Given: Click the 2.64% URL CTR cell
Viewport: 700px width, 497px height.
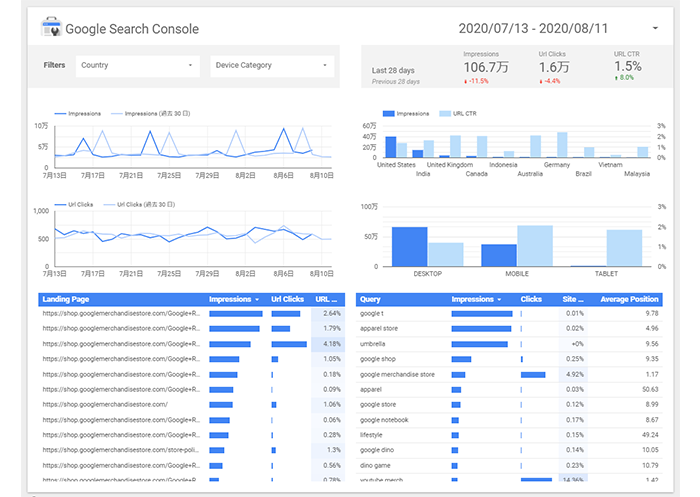Looking at the screenshot, I should tap(328, 313).
